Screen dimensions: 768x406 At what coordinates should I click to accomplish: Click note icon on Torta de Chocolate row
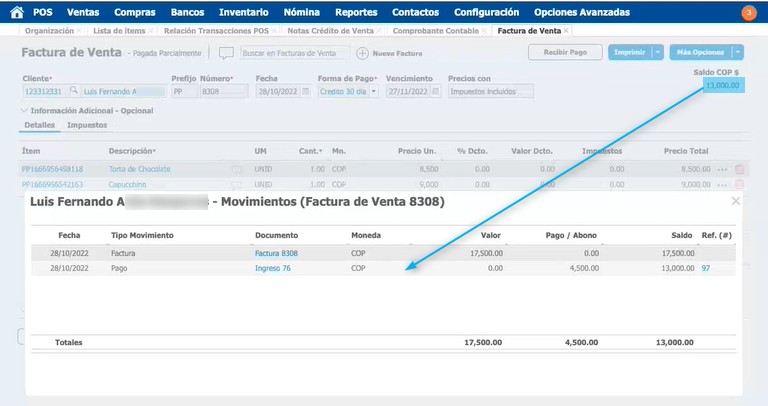tap(236, 169)
